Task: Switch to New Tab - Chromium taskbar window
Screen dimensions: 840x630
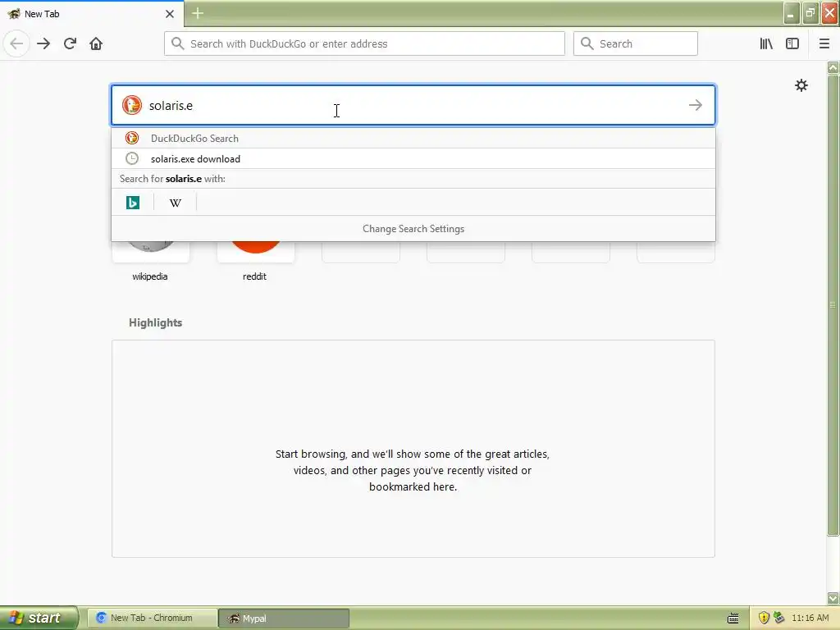Action: pos(152,618)
